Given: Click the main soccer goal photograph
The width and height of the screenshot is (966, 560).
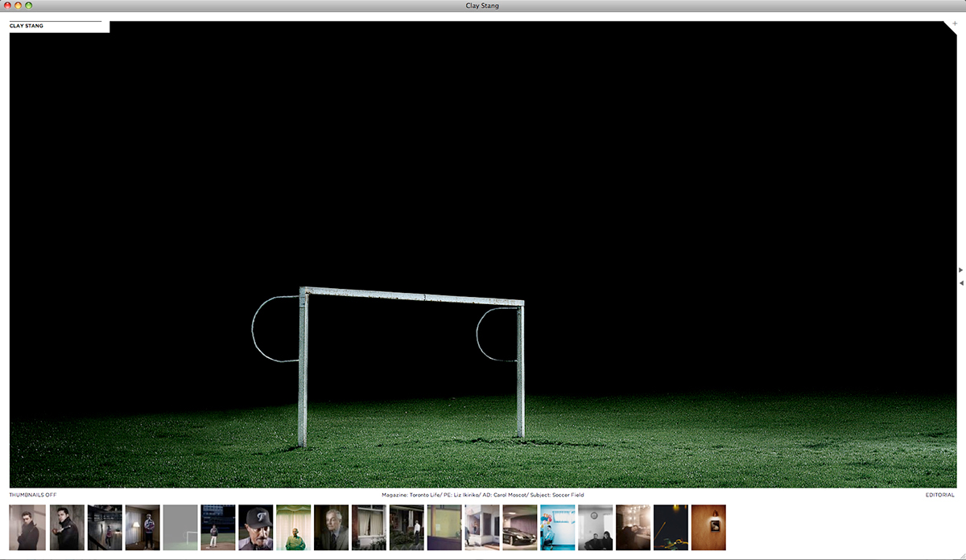Looking at the screenshot, I should coord(483,254).
